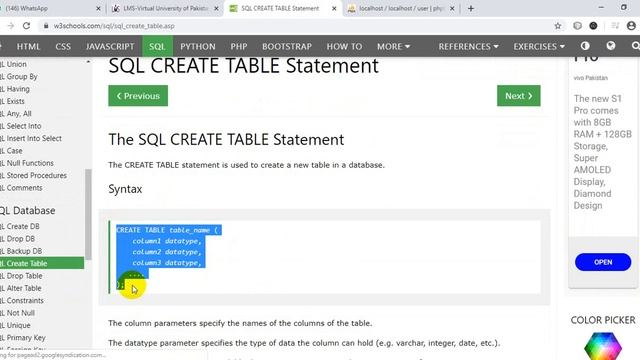Open the globe translate icon in the navbar

click(611, 46)
